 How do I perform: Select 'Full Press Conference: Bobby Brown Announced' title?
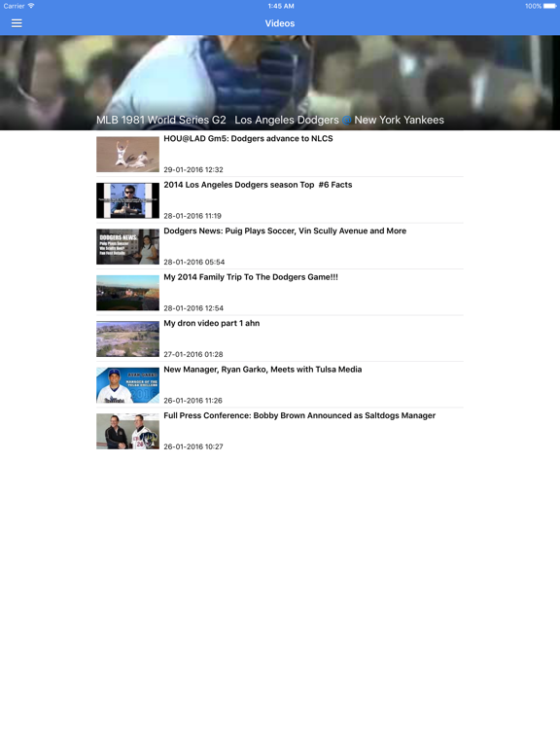[299, 416]
